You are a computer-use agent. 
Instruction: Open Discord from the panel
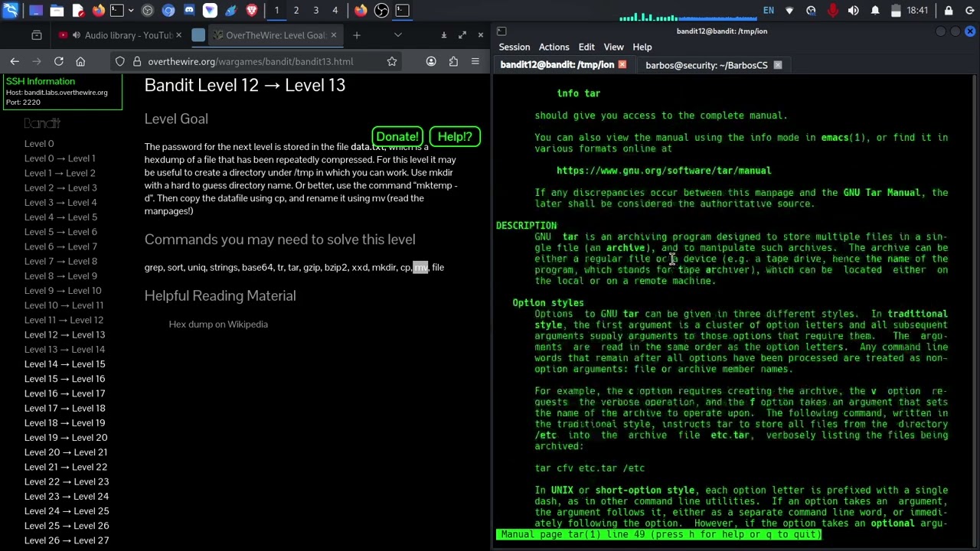tap(189, 11)
